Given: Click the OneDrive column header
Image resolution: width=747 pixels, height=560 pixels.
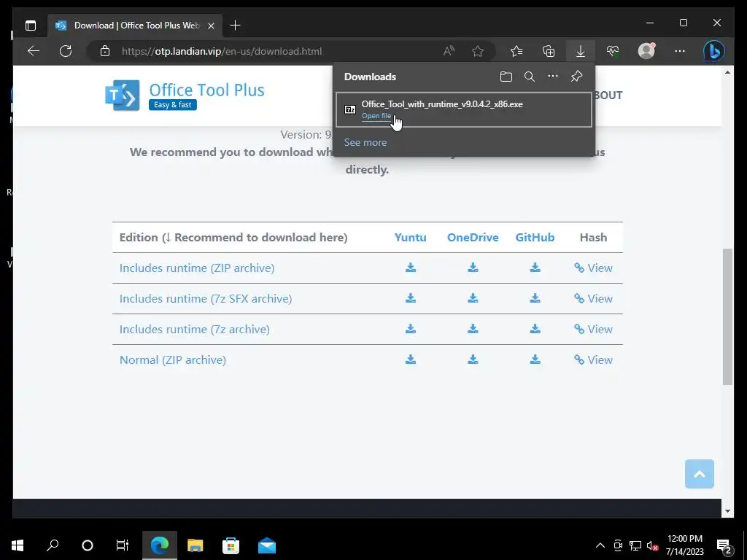Looking at the screenshot, I should tap(473, 237).
